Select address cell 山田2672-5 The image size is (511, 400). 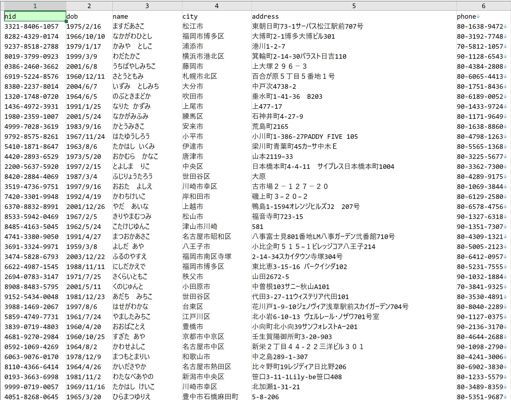coord(354,276)
